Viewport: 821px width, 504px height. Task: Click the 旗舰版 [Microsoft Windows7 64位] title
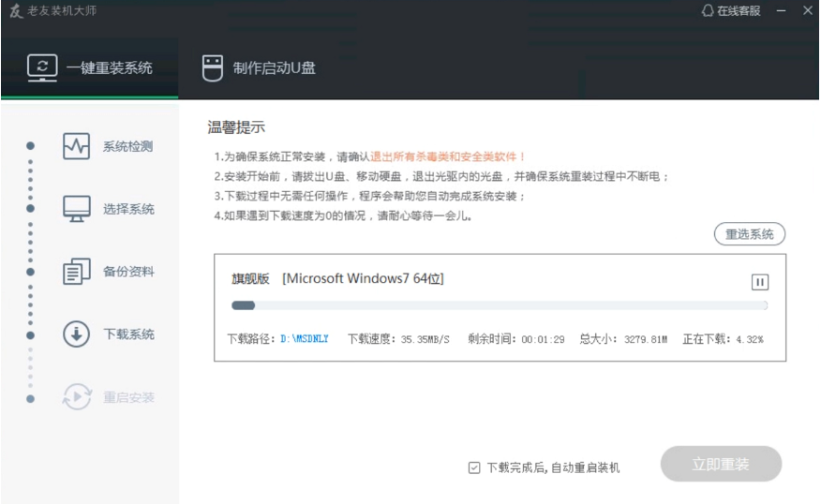[x=337, y=278]
